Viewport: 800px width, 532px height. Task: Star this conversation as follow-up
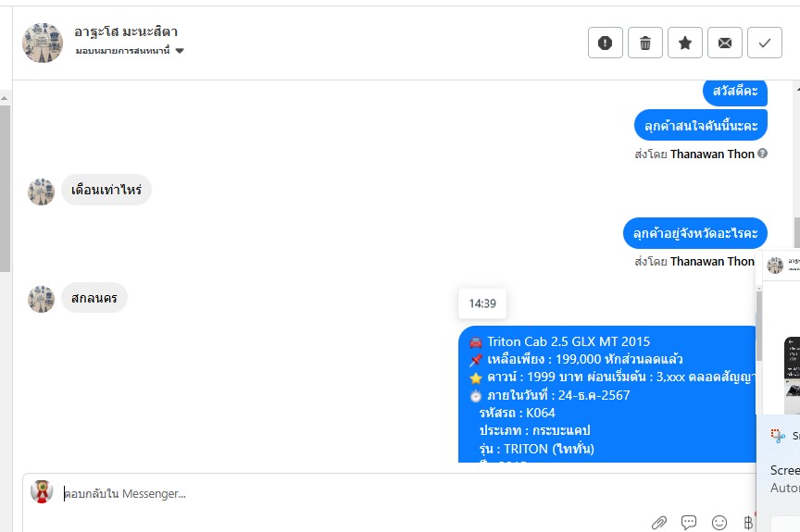pyautogui.click(x=684, y=43)
